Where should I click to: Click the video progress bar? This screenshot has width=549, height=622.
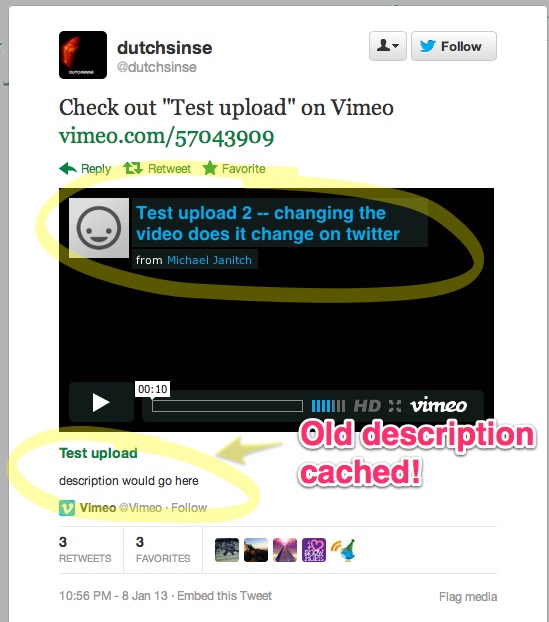click(227, 406)
